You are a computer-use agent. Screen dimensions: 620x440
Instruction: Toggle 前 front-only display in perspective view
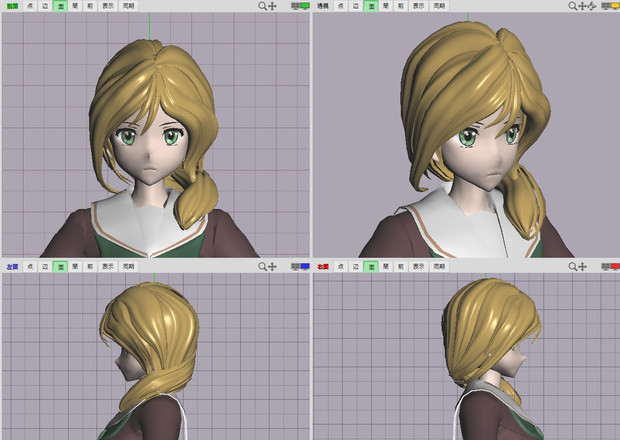[x=401, y=6]
